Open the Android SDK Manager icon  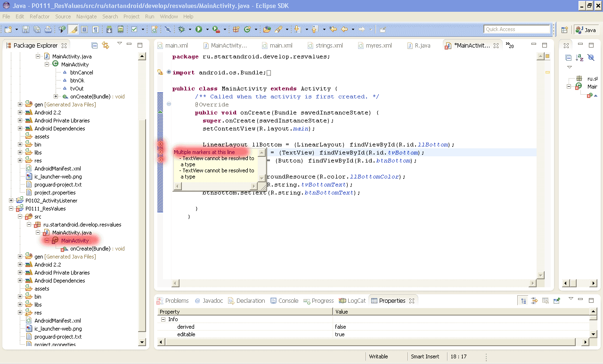109,29
